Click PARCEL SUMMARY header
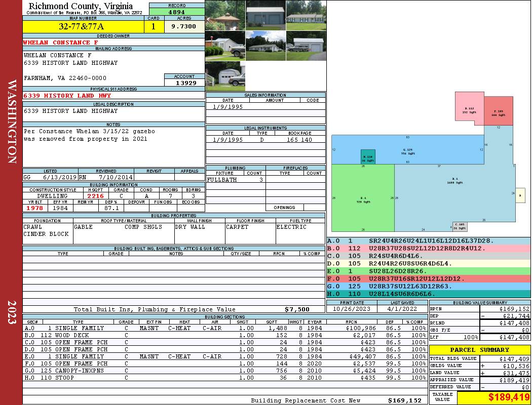This screenshot has width=532, height=405. click(479, 350)
